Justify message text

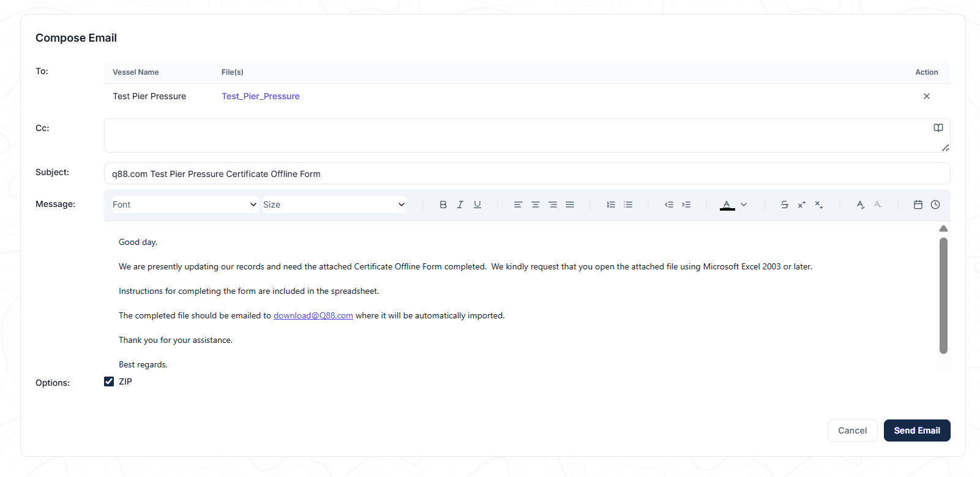coord(570,205)
